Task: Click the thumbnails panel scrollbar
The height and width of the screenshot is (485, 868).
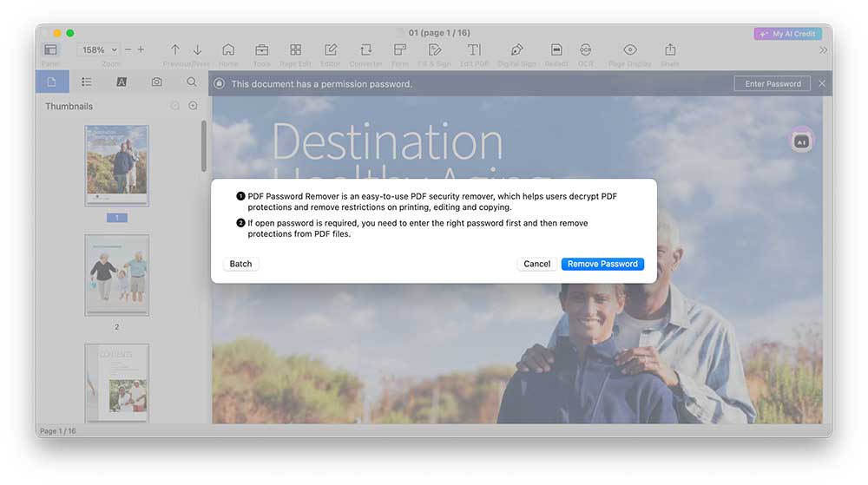Action: pyautogui.click(x=204, y=146)
